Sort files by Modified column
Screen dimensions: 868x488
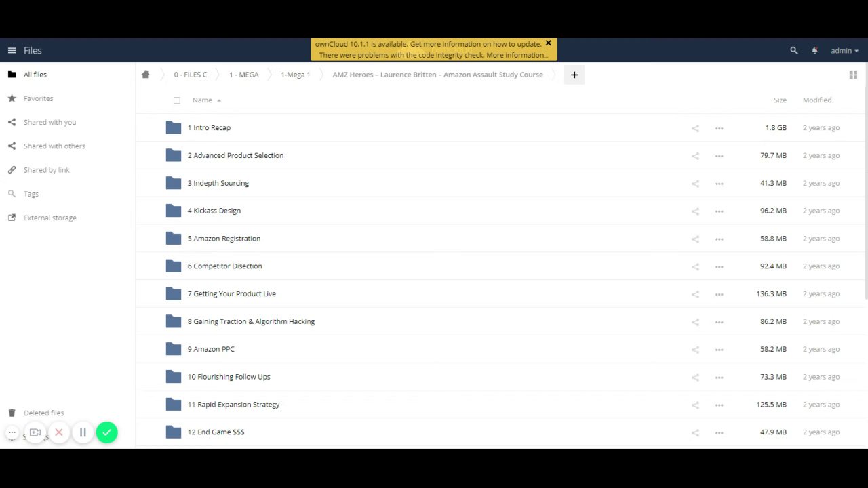click(817, 100)
